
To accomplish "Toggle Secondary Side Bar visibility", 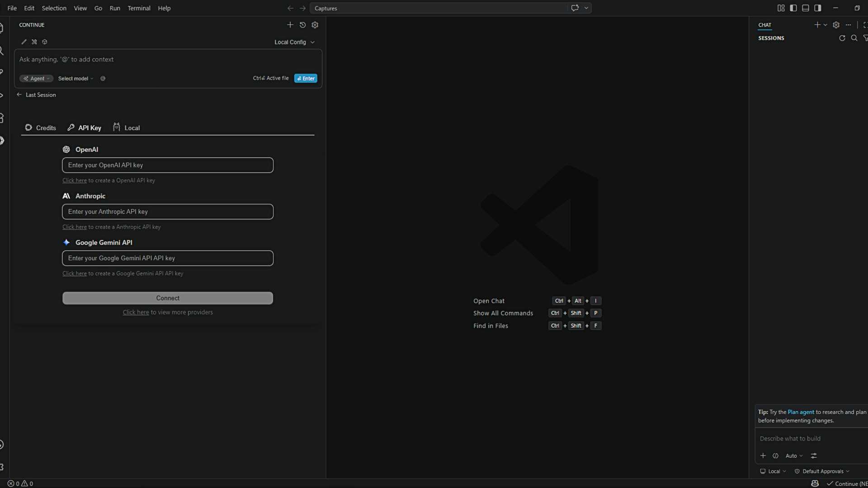I will (818, 8).
